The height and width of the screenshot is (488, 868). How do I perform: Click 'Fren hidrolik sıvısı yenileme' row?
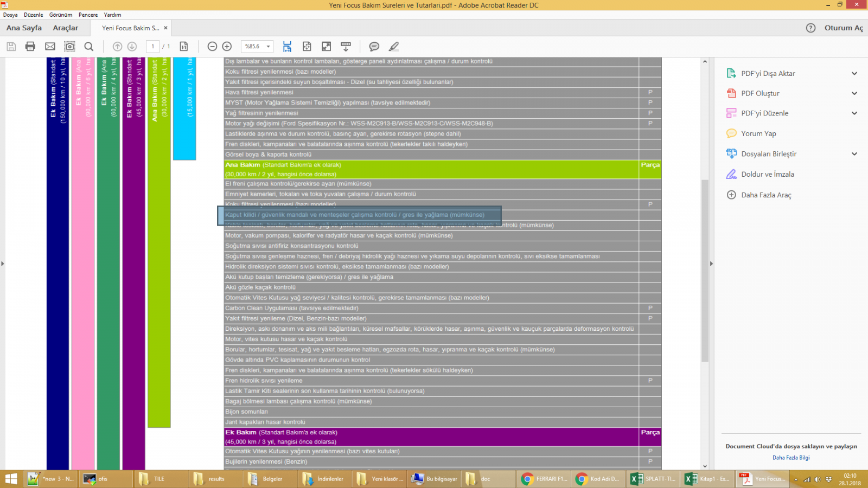(442, 381)
